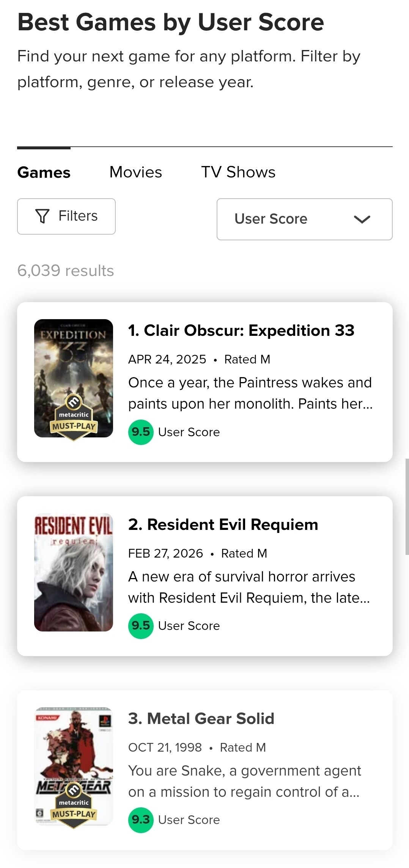Click the chevron arrow in the sort dropdown
The image size is (409, 868).
point(362,219)
